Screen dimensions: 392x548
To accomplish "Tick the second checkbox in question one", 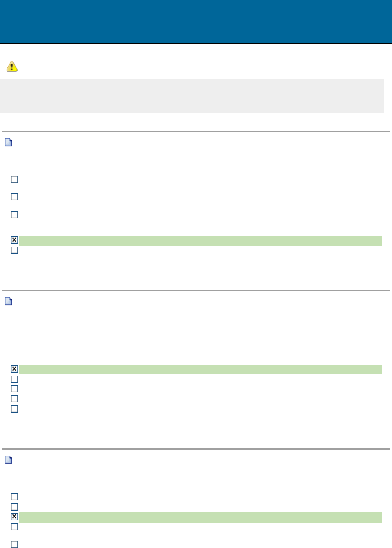I will click(14, 197).
